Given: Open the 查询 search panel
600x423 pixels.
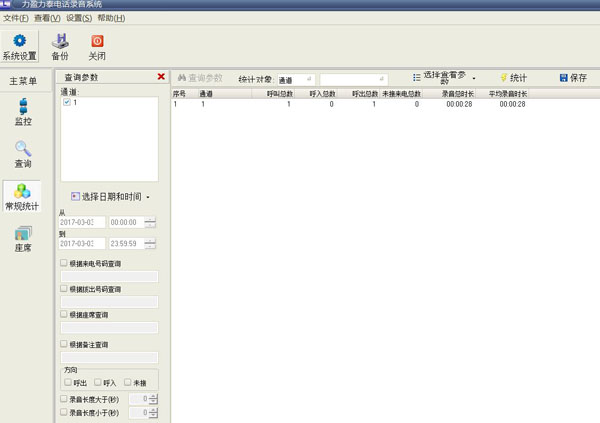Looking at the screenshot, I should pyautogui.click(x=23, y=154).
